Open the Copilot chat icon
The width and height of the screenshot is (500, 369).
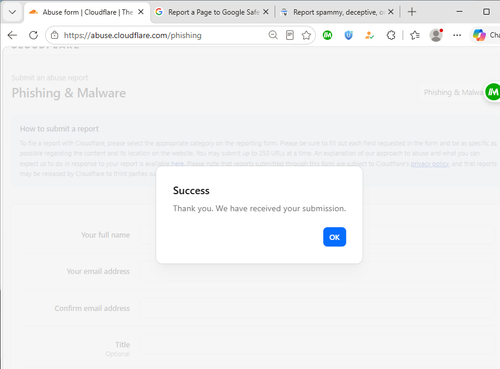pyautogui.click(x=479, y=35)
